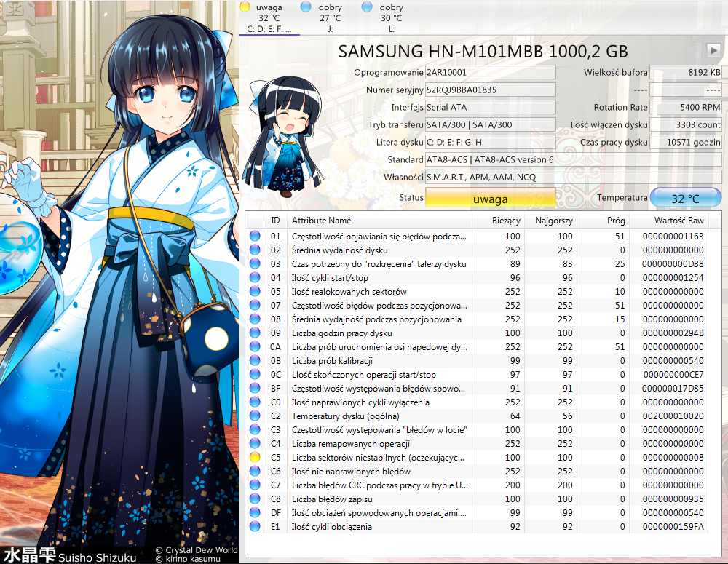Viewport: 728px width, 564px height.
Task: Click the Serial ATA interface field
Action: click(490, 107)
